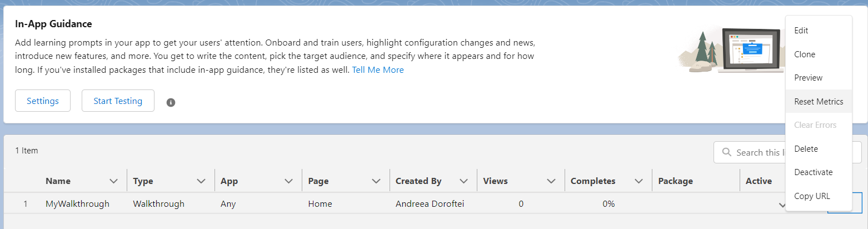Open the App column dropdown arrow
Viewport: 868px width, 229px height.
[289, 181]
